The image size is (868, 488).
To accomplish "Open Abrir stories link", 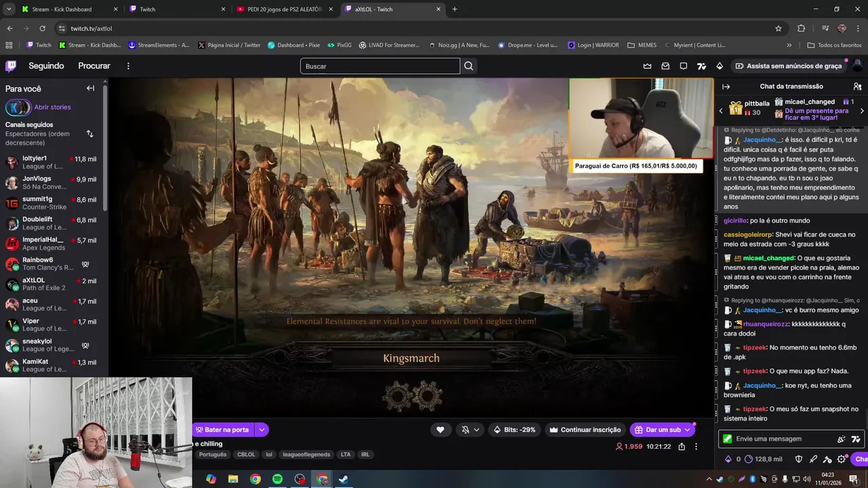I will click(x=52, y=107).
